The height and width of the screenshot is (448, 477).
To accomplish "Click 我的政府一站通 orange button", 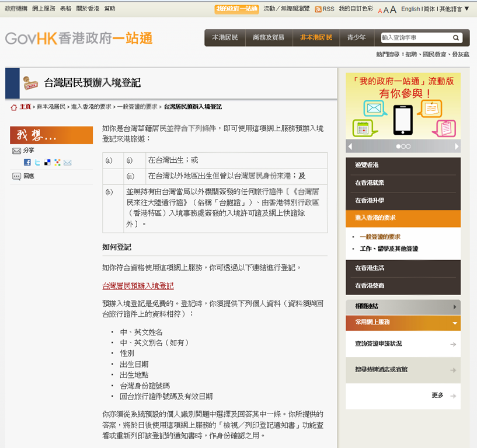I will (237, 9).
